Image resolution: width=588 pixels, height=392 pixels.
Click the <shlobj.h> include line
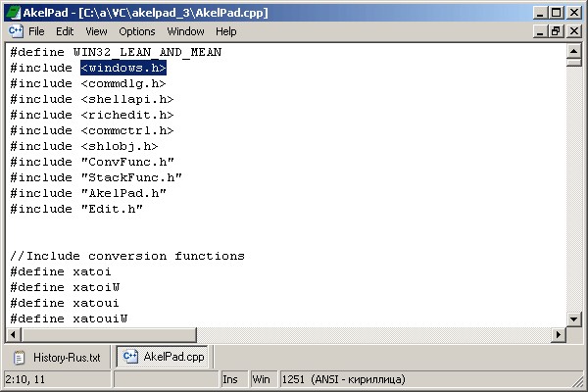[84, 146]
